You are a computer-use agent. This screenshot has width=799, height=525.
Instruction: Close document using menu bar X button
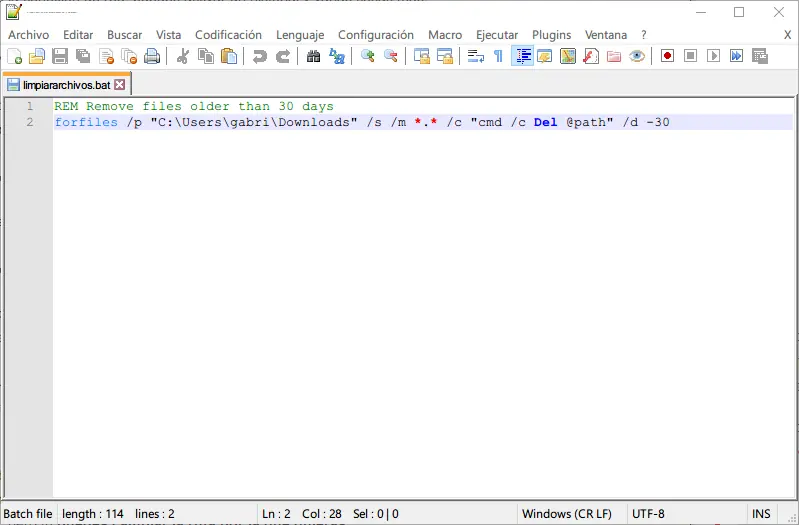(787, 35)
